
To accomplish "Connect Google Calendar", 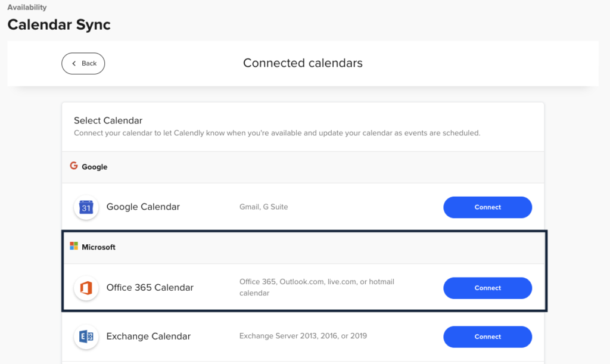I will click(487, 207).
